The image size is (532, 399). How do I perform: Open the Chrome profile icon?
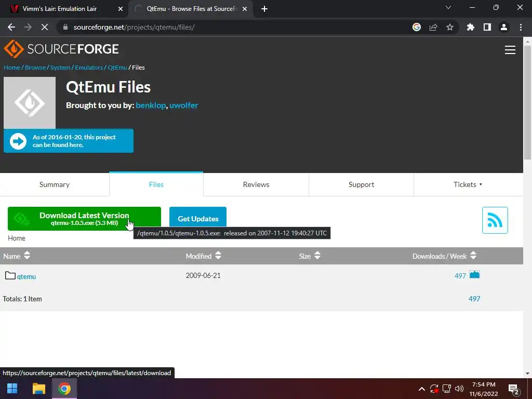pyautogui.click(x=503, y=27)
